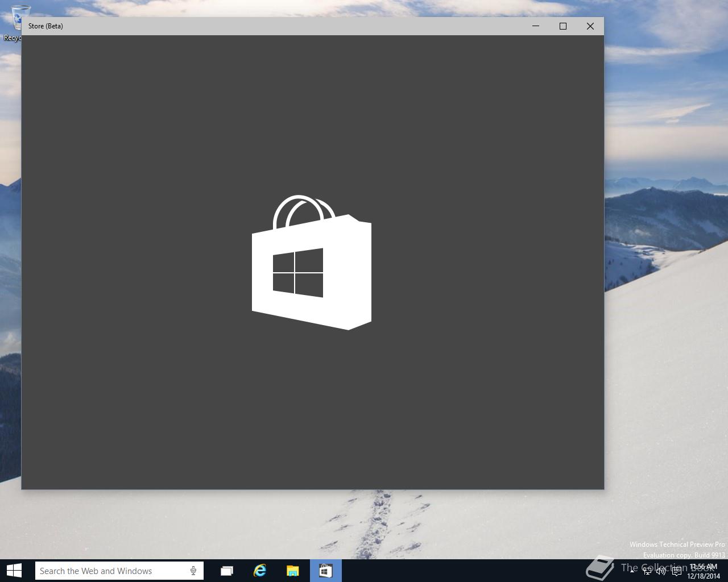Image resolution: width=728 pixels, height=582 pixels.
Task: Click the taskbar clock showing 12/18/2014
Action: pos(703,571)
